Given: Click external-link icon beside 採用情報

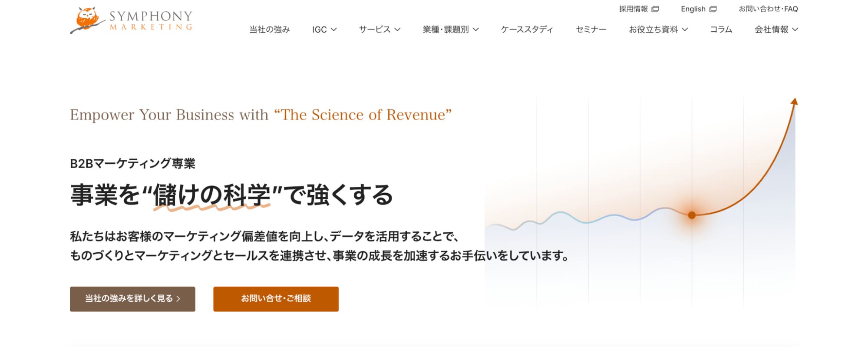Looking at the screenshot, I should click(655, 9).
